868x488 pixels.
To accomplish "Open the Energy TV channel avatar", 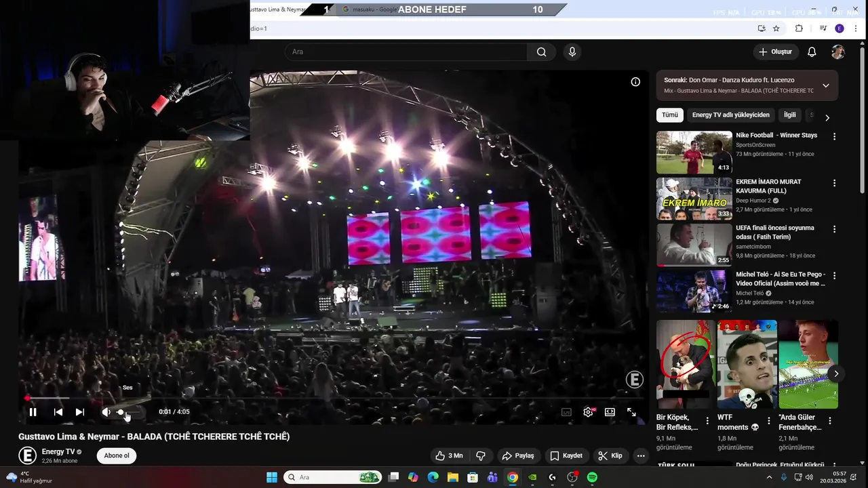I will pos(27,455).
